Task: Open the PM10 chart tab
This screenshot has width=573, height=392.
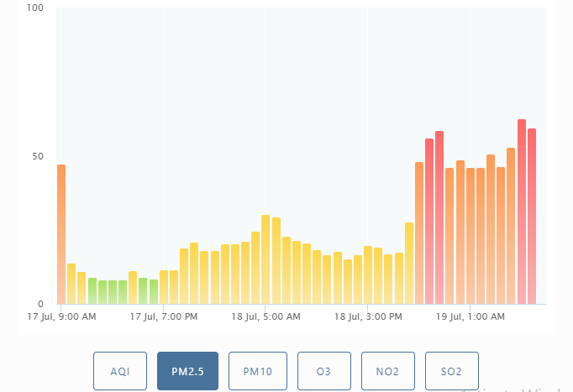Action: point(257,371)
